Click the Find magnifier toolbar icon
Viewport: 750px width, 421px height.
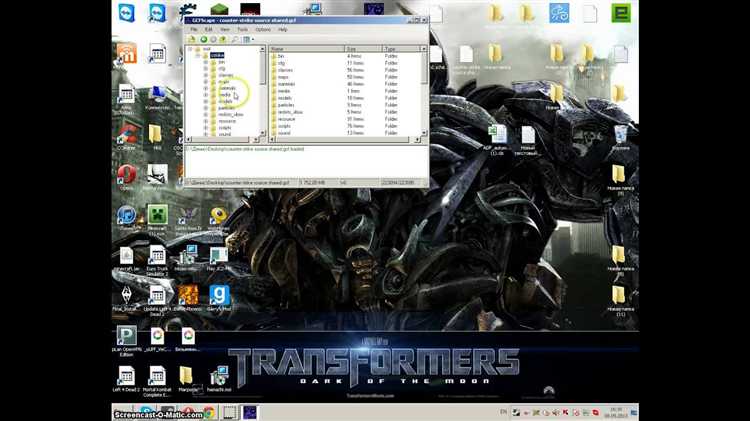click(x=235, y=39)
